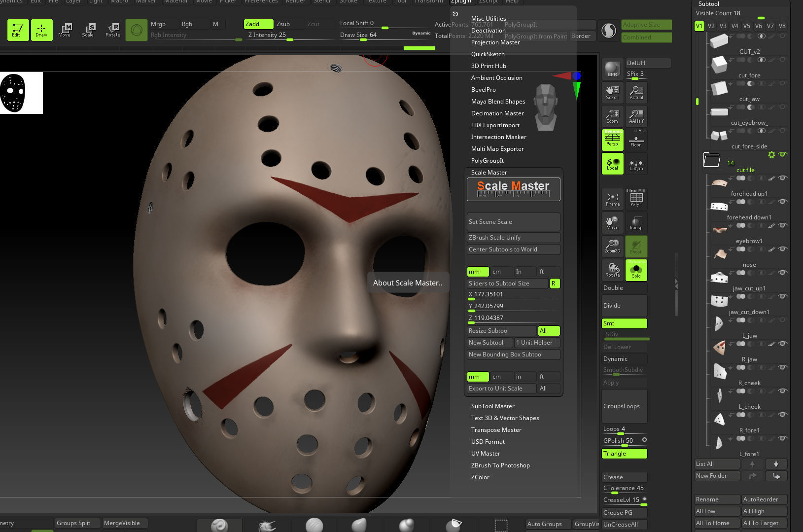Click the L.Sym icon
This screenshot has height=532, width=803.
(636, 163)
